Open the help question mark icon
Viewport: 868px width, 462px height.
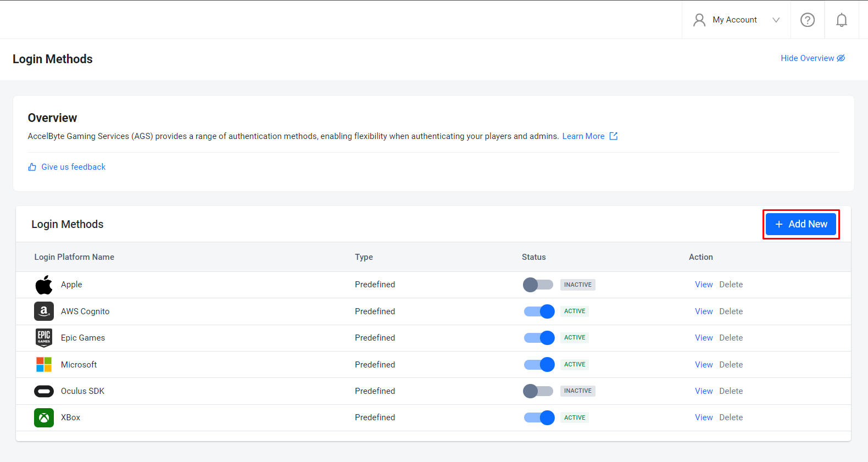click(808, 20)
